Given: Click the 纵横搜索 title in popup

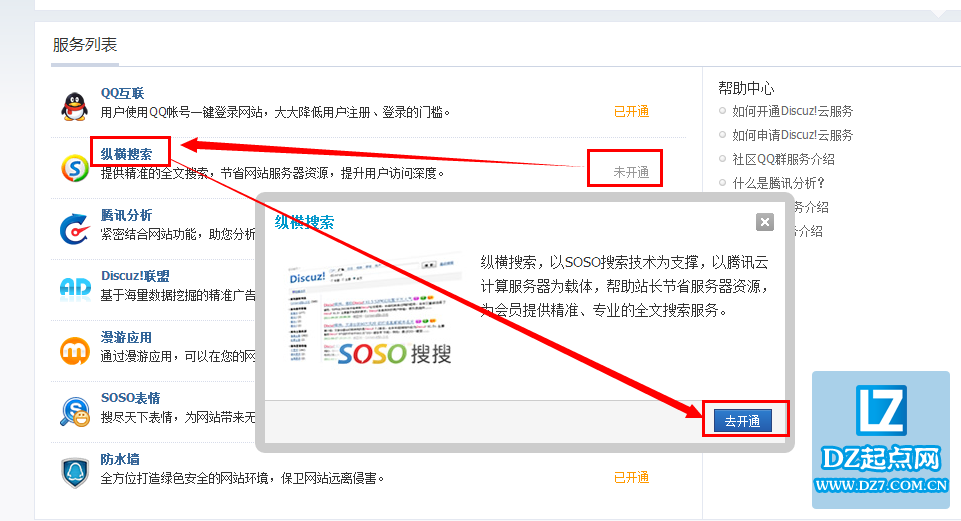Looking at the screenshot, I should tap(305, 222).
